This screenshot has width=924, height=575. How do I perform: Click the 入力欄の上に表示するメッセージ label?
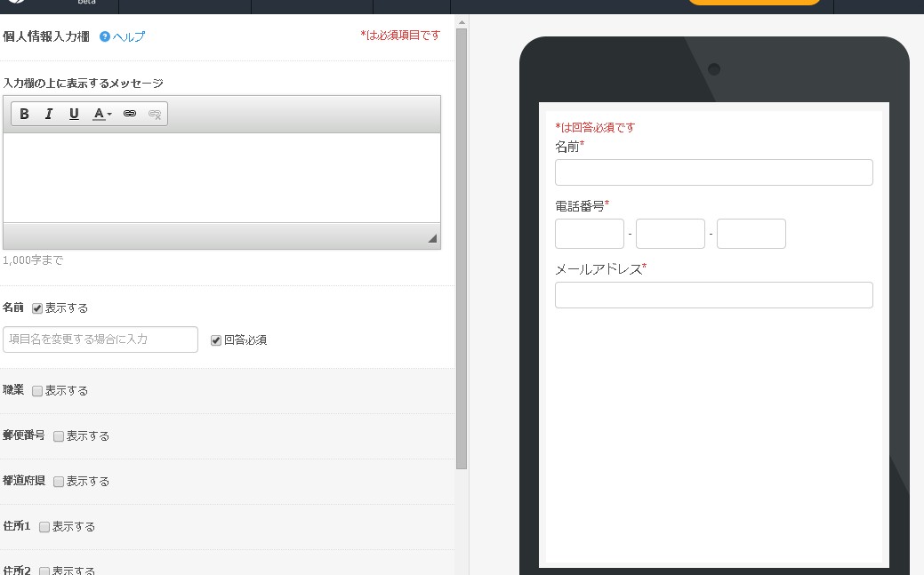(x=83, y=83)
